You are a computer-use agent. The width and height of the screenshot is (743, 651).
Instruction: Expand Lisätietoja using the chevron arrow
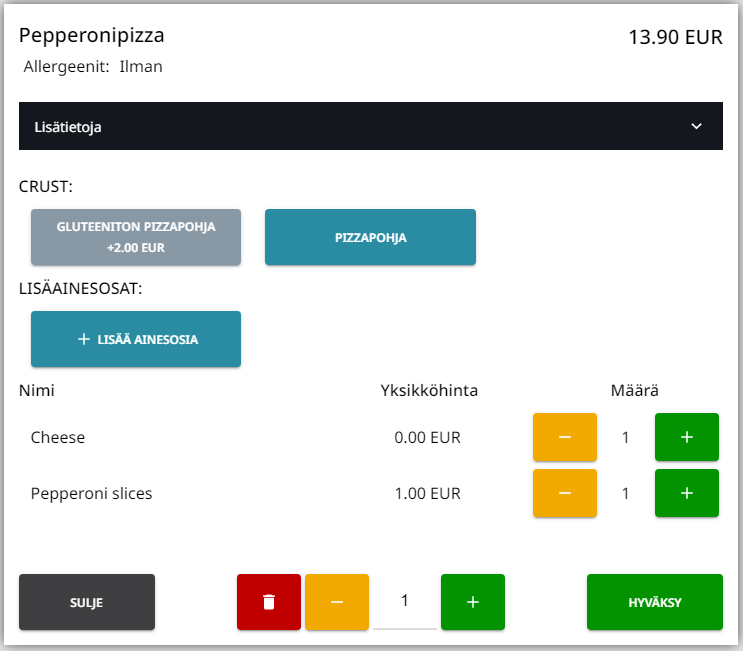pos(697,127)
